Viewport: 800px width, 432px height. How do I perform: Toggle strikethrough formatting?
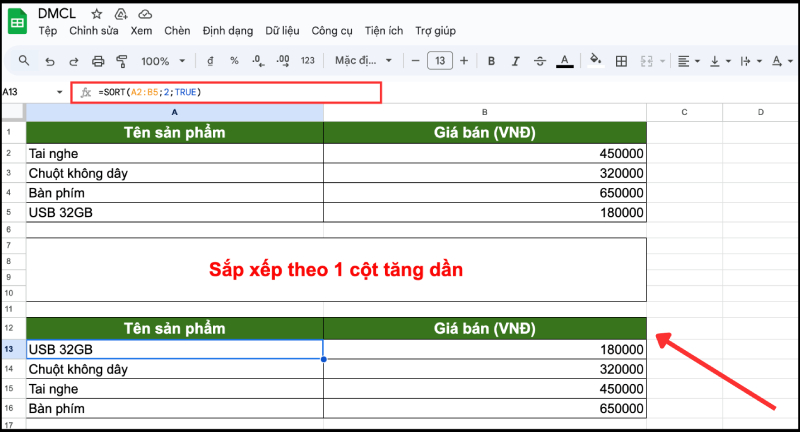click(x=540, y=61)
